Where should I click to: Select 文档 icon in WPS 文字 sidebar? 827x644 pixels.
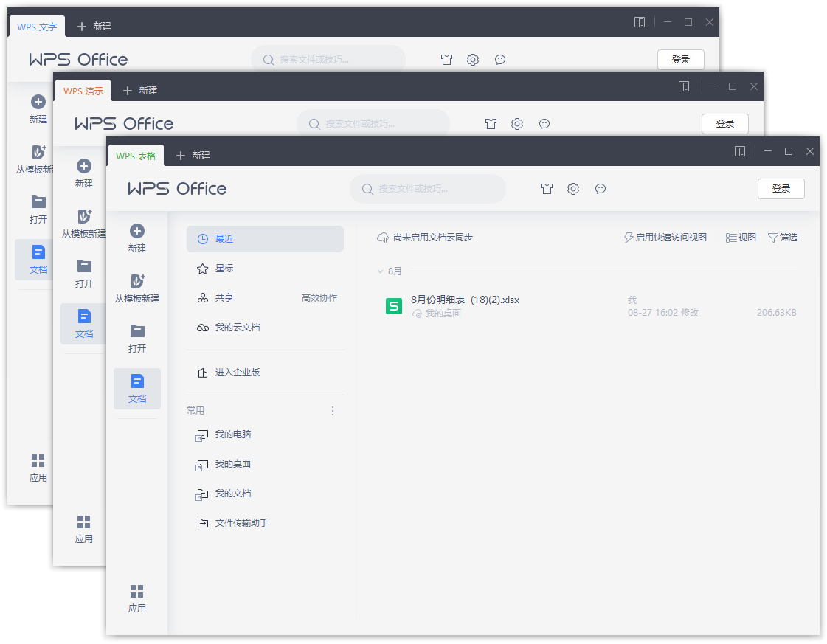[x=38, y=252]
